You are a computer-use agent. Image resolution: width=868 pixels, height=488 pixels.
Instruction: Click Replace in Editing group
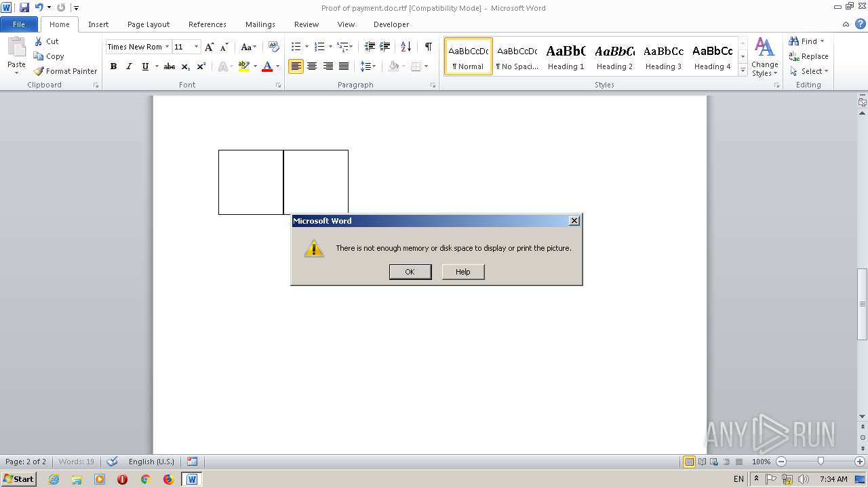[808, 56]
